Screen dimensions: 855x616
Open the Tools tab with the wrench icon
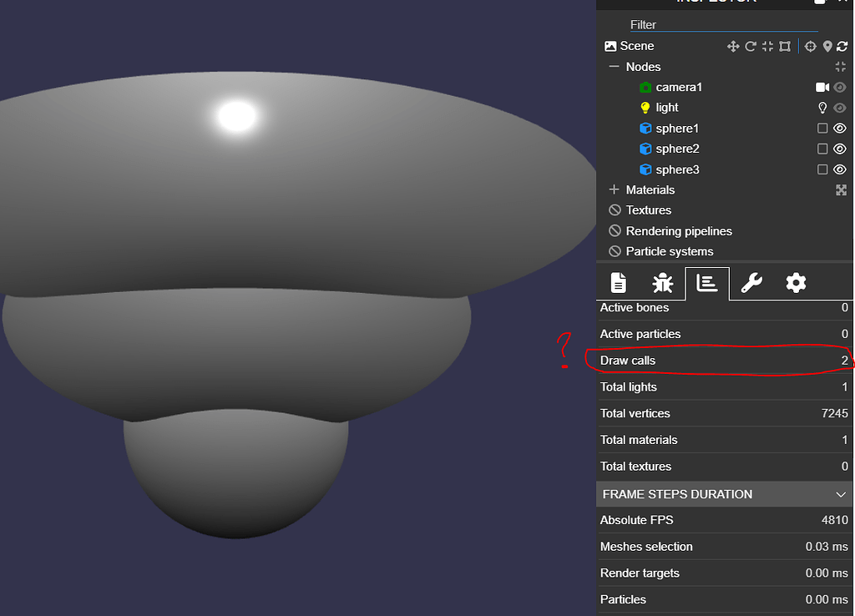pyautogui.click(x=751, y=283)
